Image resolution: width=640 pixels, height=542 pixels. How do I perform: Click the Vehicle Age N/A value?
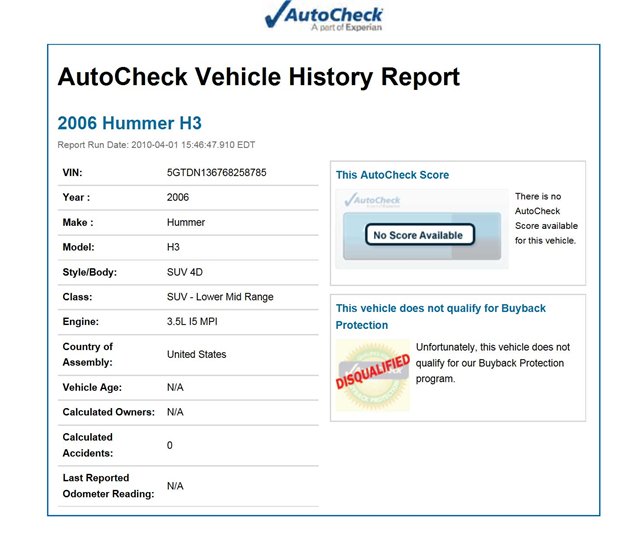175,387
